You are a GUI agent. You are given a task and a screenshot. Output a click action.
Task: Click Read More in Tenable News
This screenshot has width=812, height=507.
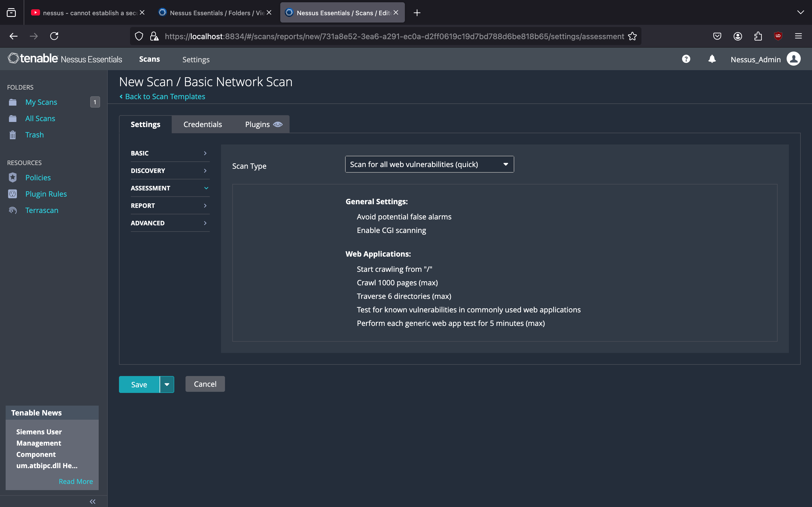[x=76, y=481]
